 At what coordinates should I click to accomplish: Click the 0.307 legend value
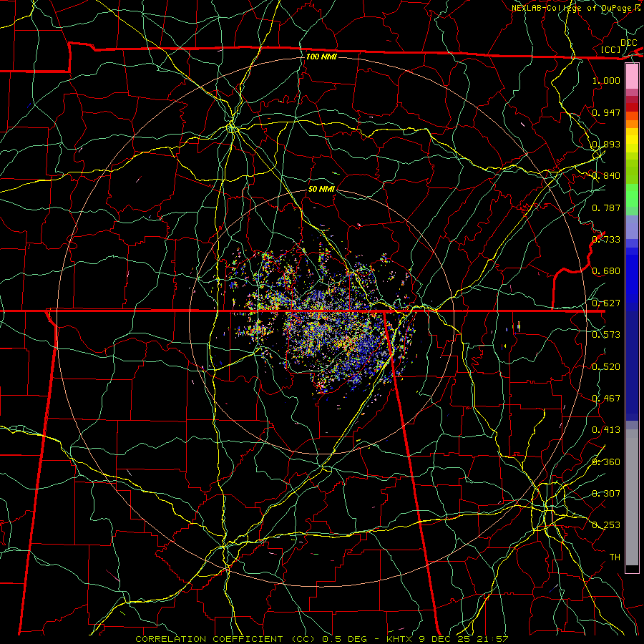coord(606,493)
